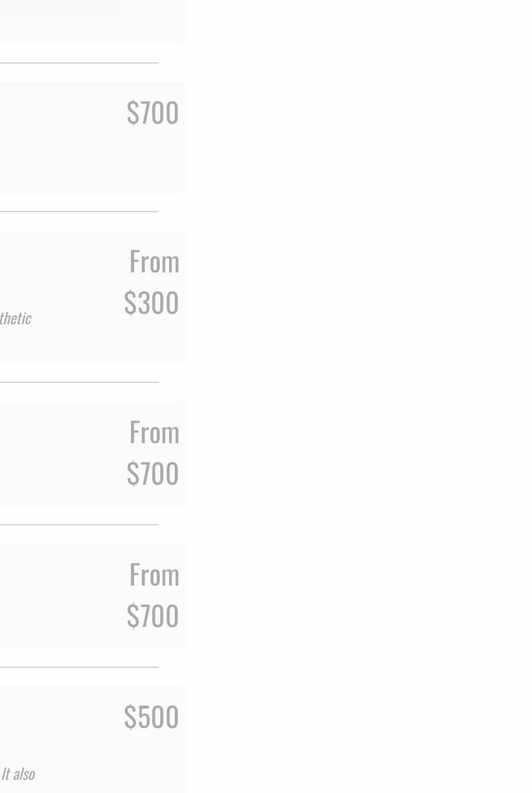Click the standalone $700 price
The height and width of the screenshot is (793, 532).
tap(153, 113)
